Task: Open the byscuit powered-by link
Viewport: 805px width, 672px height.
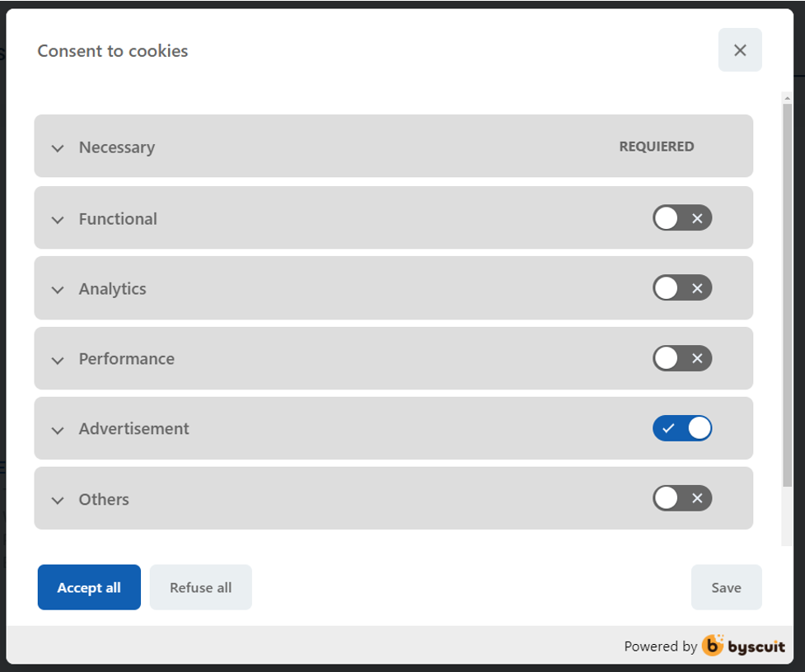Action: point(744,646)
